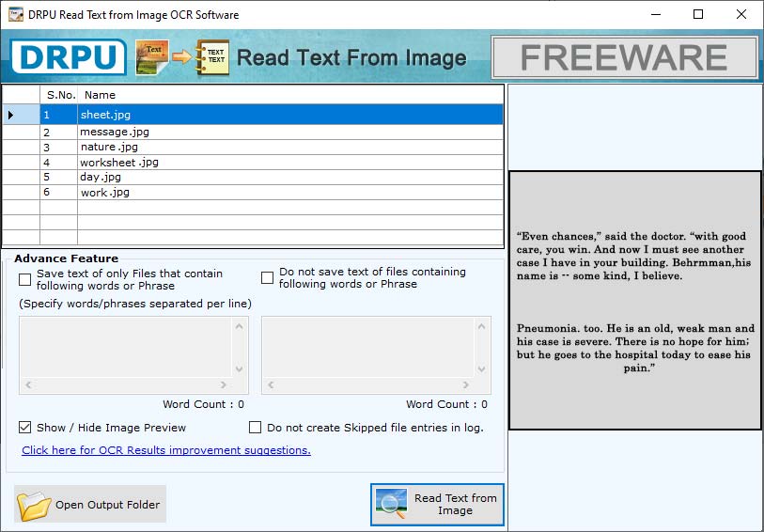
Task: Click the left arrow of the left text box horizontal scrollbar
Action: tap(28, 384)
